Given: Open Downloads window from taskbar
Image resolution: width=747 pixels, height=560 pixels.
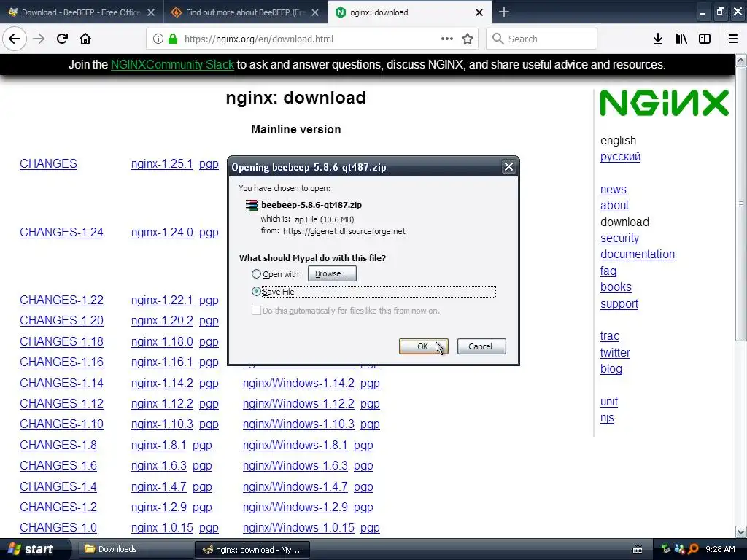Looking at the screenshot, I should (x=134, y=549).
